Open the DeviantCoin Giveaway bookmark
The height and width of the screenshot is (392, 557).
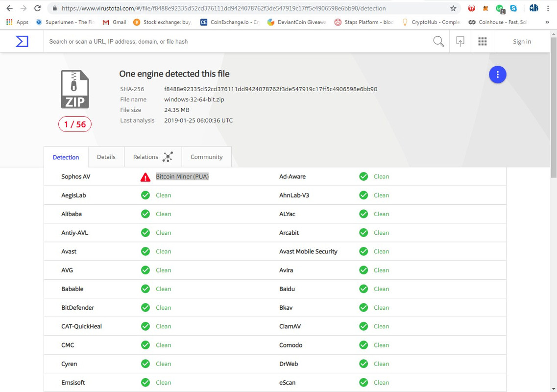pos(297,22)
